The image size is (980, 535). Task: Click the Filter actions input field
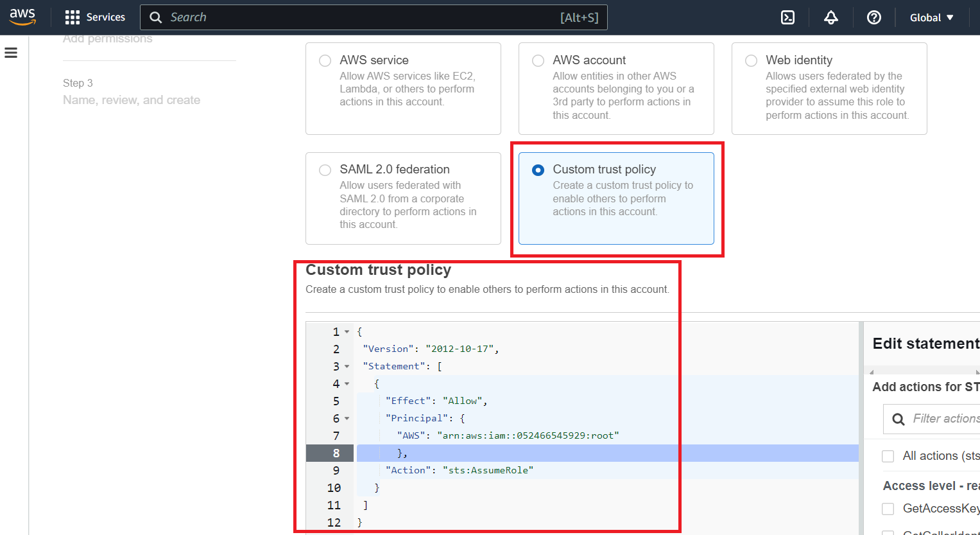pyautogui.click(x=932, y=419)
